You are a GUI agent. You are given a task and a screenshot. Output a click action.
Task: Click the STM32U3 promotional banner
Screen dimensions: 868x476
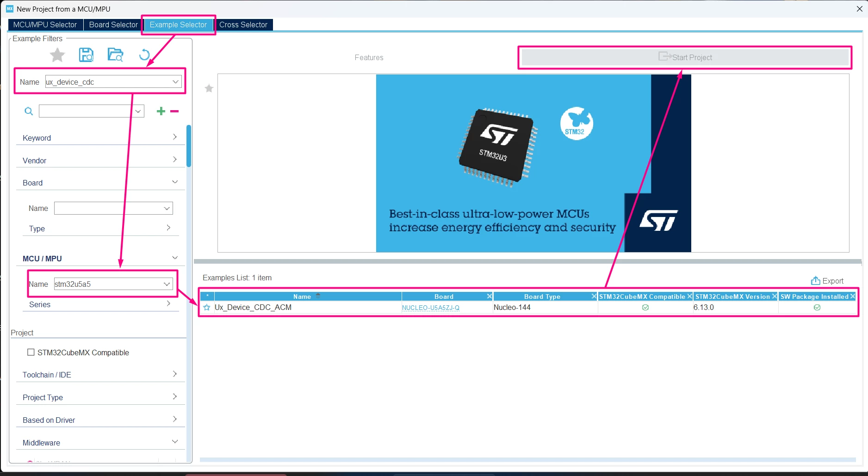533,163
